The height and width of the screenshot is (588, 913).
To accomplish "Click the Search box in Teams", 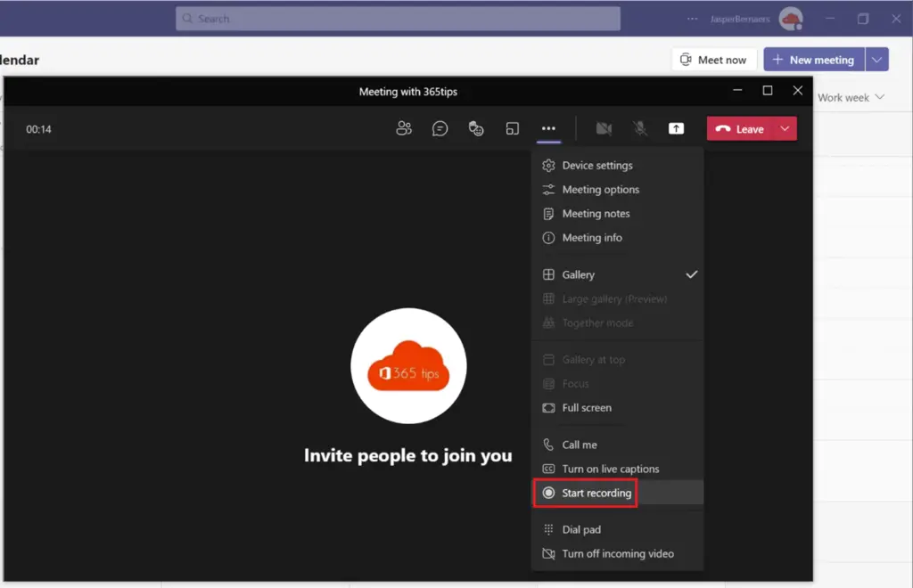I will click(398, 19).
